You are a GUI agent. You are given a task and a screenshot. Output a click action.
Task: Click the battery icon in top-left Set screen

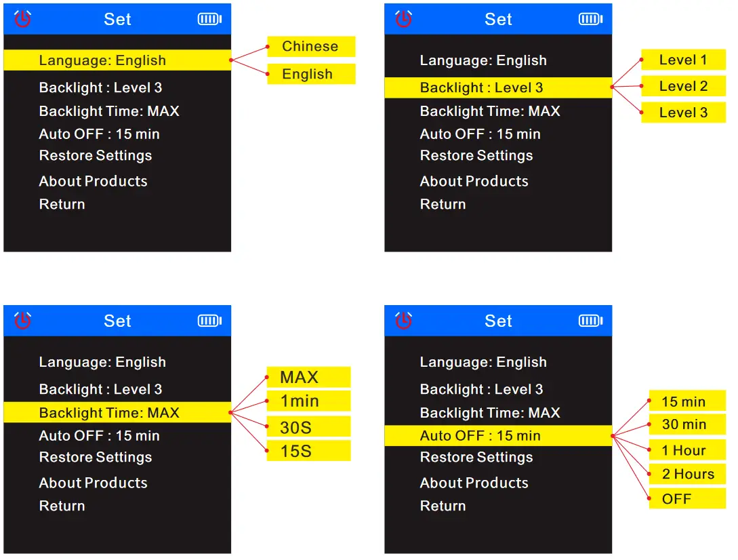coord(209,19)
